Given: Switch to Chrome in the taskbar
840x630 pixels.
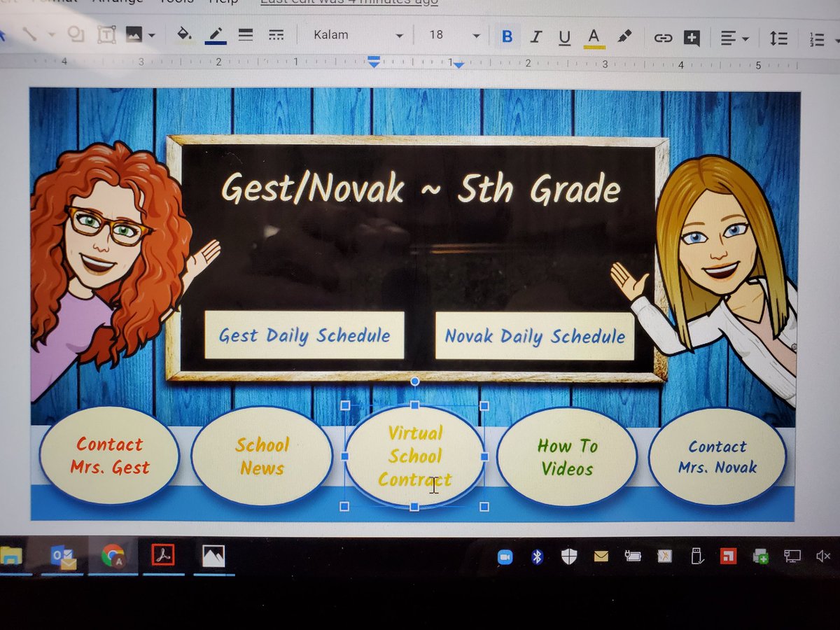Looking at the screenshot, I should pos(112,556).
